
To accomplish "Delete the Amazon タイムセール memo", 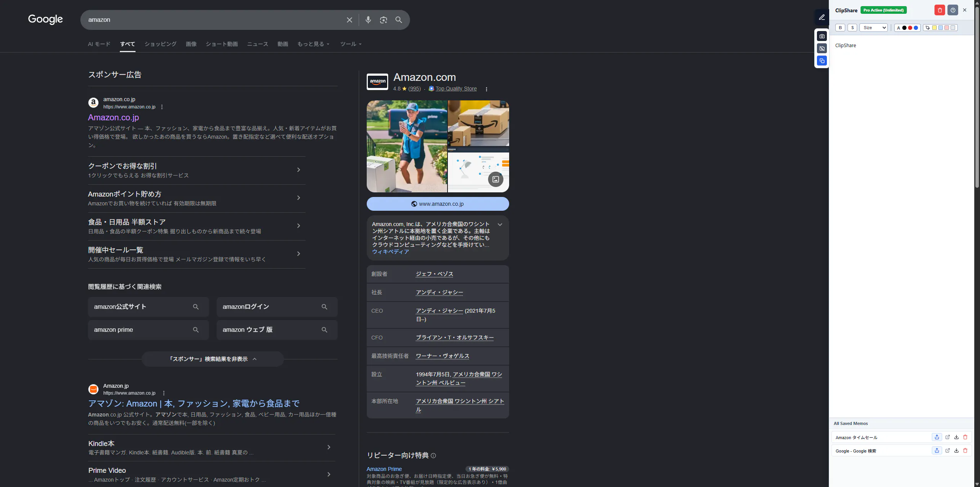I will (965, 437).
